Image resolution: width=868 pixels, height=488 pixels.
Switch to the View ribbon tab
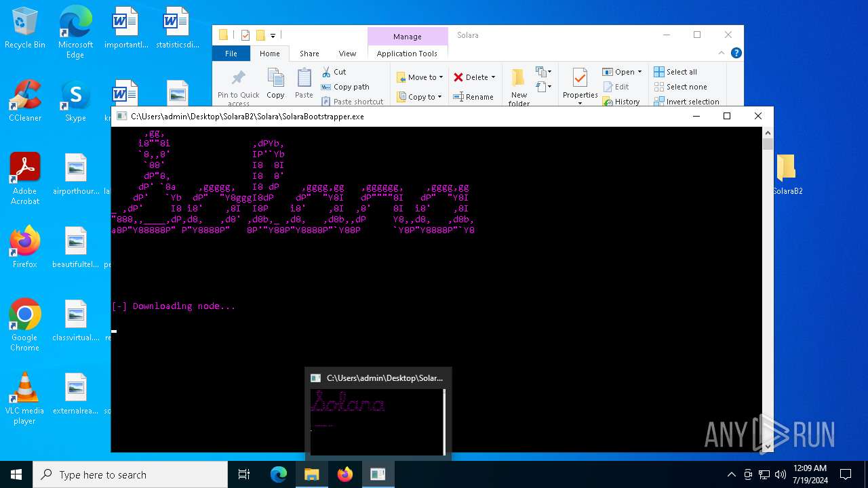click(347, 54)
